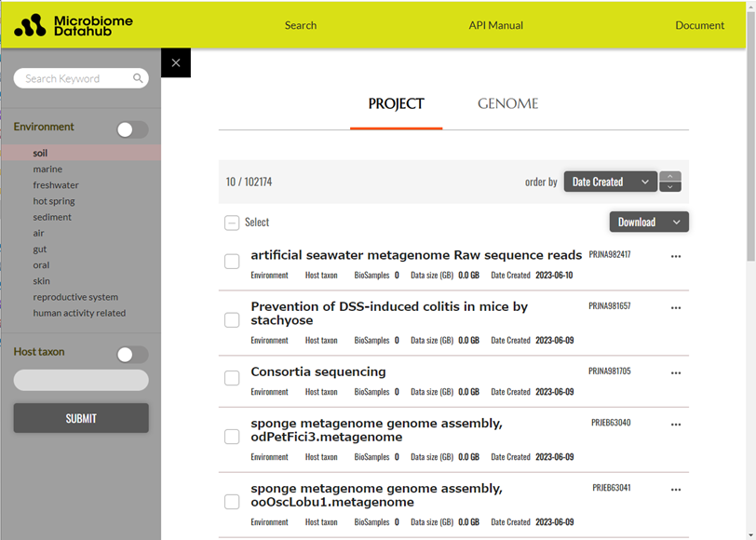Viewport: 756px width, 540px height.
Task: Open the Date Created order dropdown
Action: (610, 182)
